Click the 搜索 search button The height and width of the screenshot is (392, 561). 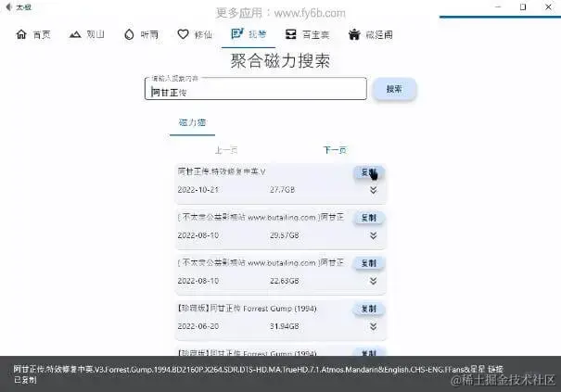[x=394, y=89]
